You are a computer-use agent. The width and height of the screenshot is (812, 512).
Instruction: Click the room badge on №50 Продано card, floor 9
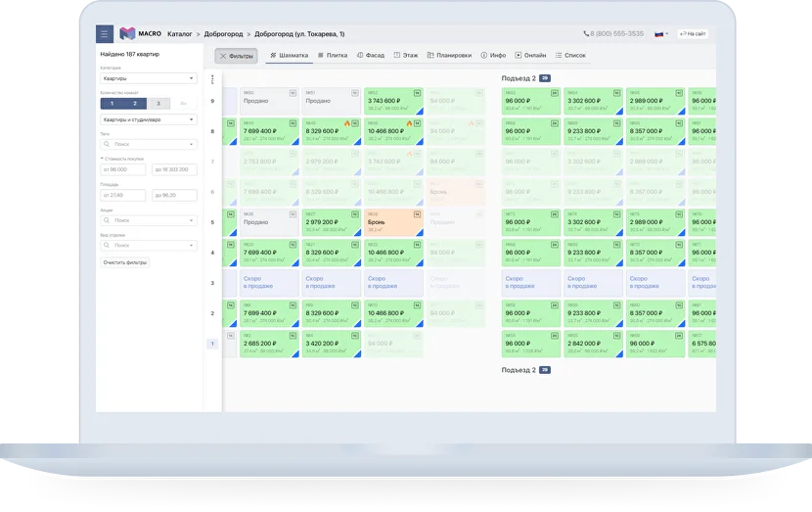(x=293, y=93)
